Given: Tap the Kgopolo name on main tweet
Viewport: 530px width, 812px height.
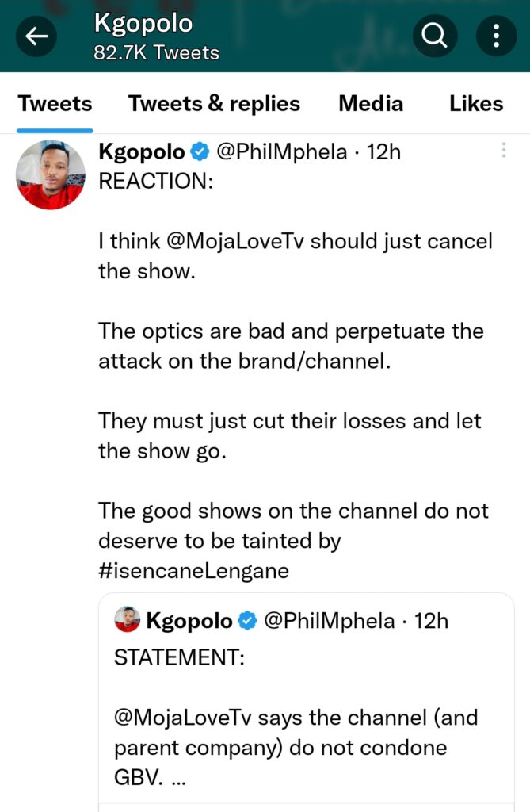Looking at the screenshot, I should tap(142, 152).
